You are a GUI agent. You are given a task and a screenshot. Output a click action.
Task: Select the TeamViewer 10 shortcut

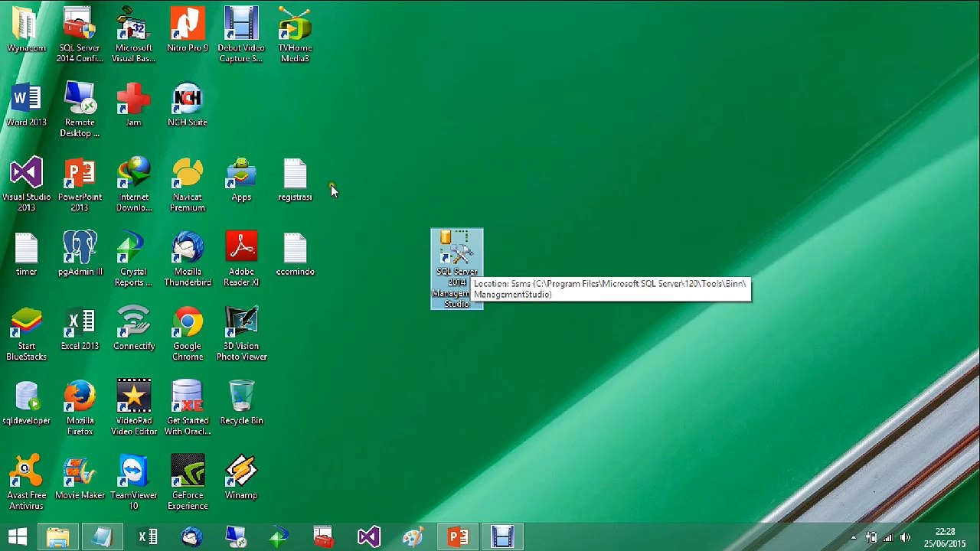pyautogui.click(x=134, y=482)
